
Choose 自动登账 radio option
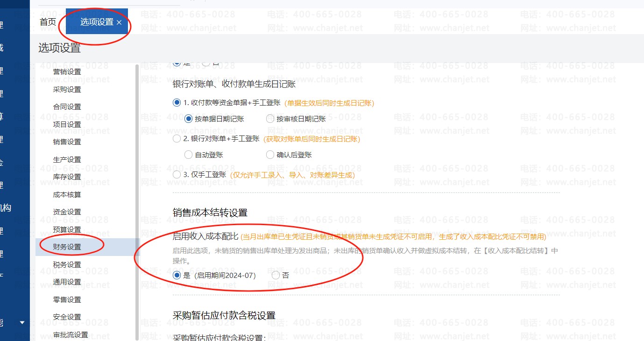(189, 155)
